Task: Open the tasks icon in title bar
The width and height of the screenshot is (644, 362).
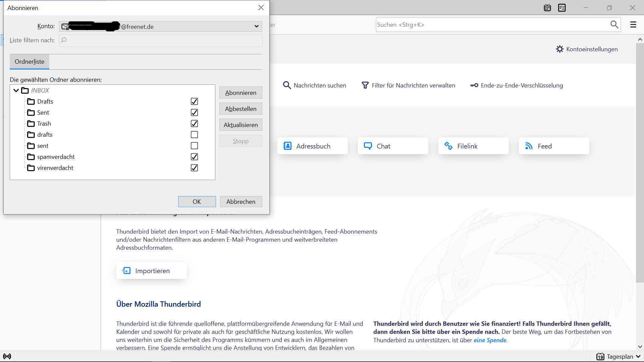Action: point(562,8)
